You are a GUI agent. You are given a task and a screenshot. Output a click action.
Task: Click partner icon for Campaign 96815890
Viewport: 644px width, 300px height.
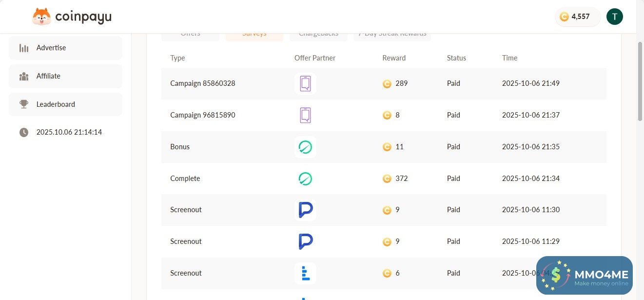pyautogui.click(x=305, y=115)
